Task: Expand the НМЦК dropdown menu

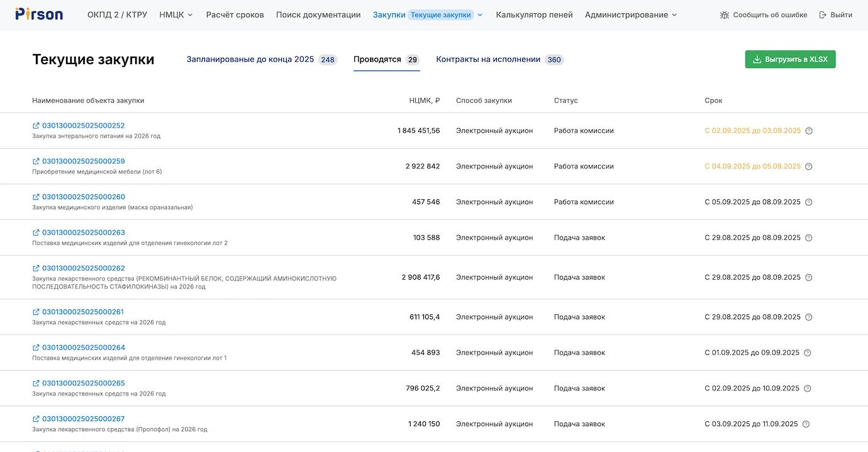Action: click(x=176, y=14)
